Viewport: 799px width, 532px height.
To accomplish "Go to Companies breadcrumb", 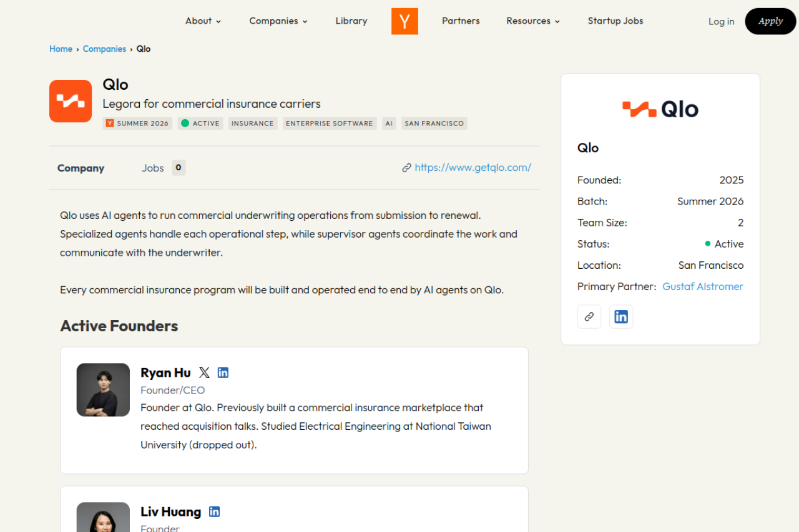I will pyautogui.click(x=104, y=49).
